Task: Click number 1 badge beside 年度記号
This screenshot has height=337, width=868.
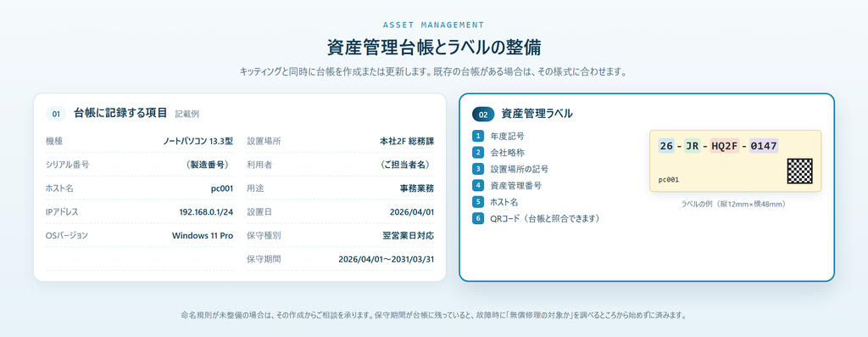Action: click(478, 136)
